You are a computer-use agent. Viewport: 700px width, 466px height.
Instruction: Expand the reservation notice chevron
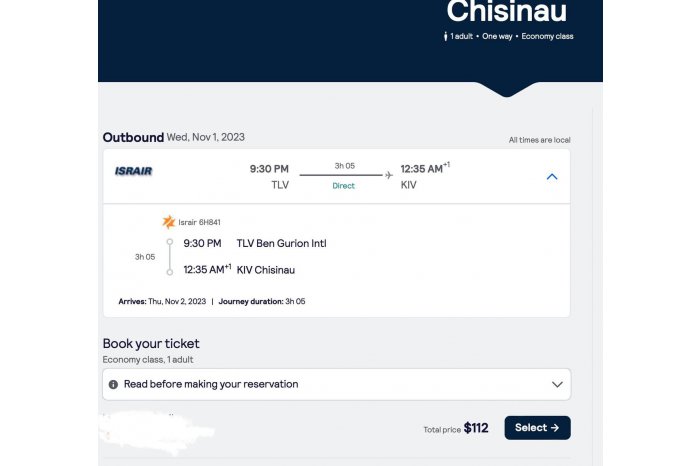pyautogui.click(x=557, y=384)
